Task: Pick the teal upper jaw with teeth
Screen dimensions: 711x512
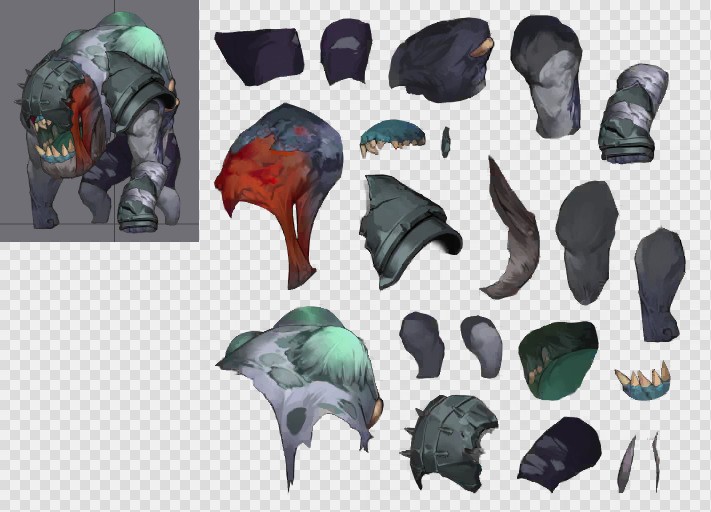Action: click(x=392, y=138)
